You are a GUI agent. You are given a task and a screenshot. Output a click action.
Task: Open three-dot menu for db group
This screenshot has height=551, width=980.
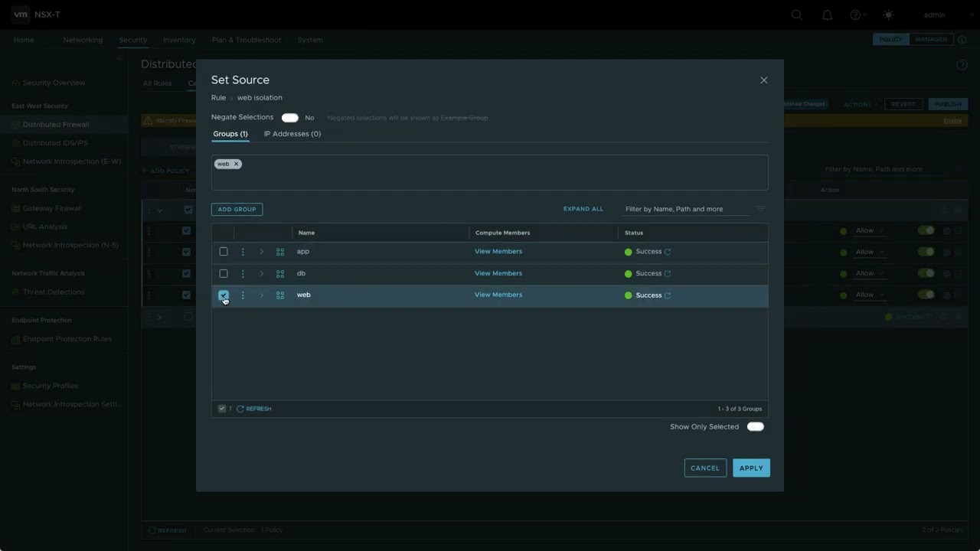tap(243, 273)
